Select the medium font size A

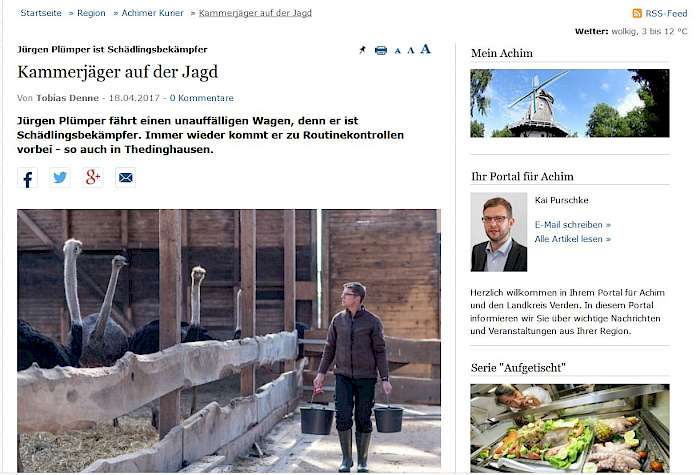click(x=411, y=50)
